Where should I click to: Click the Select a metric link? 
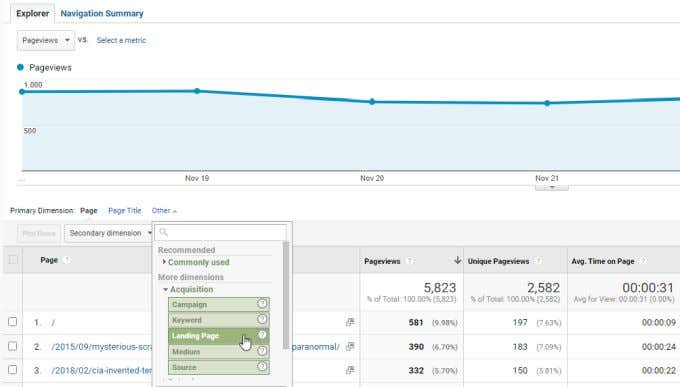coord(121,40)
